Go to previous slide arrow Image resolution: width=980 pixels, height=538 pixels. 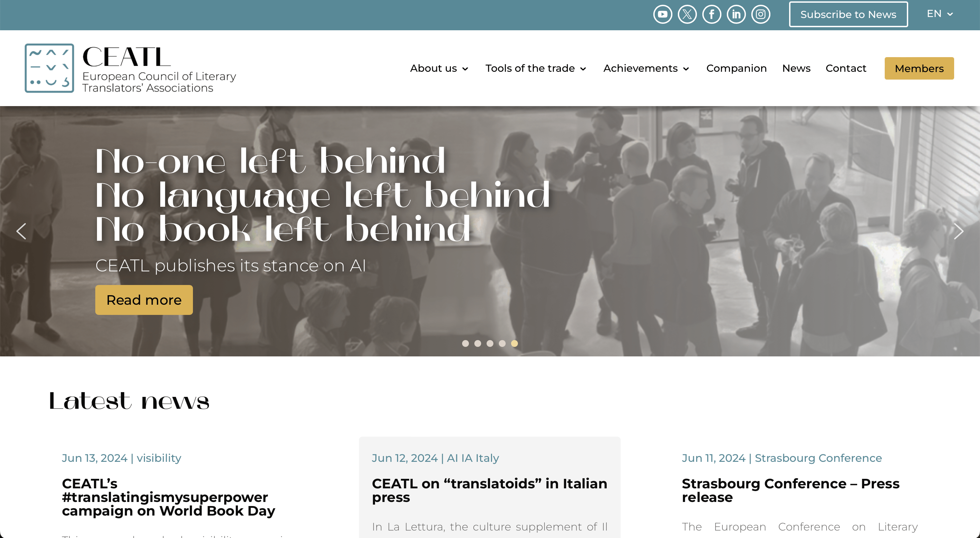21,231
